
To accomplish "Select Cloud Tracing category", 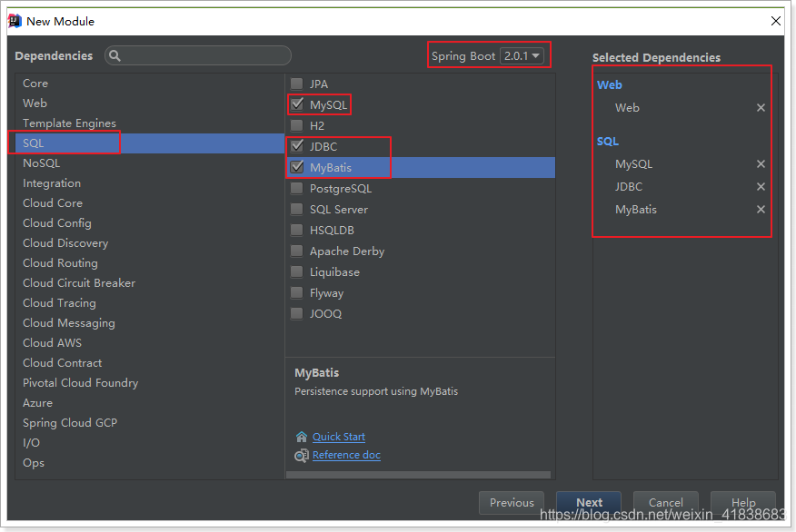I will pyautogui.click(x=150, y=303).
